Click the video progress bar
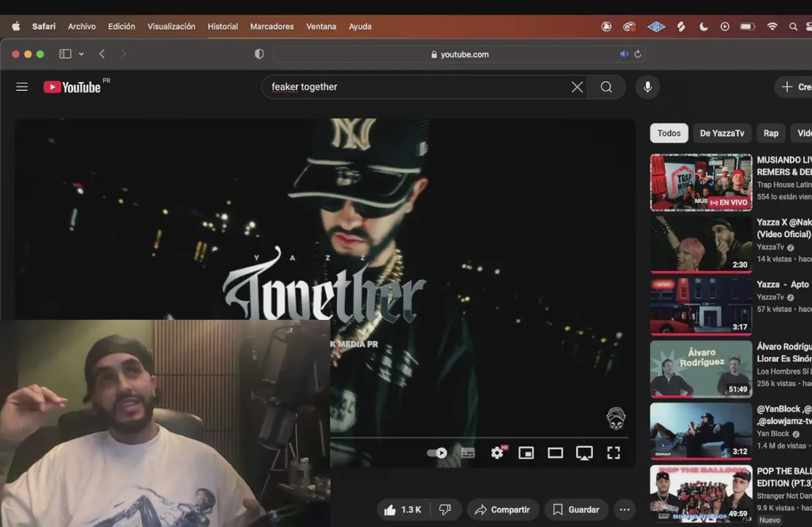This screenshot has width=812, height=527. (x=479, y=438)
